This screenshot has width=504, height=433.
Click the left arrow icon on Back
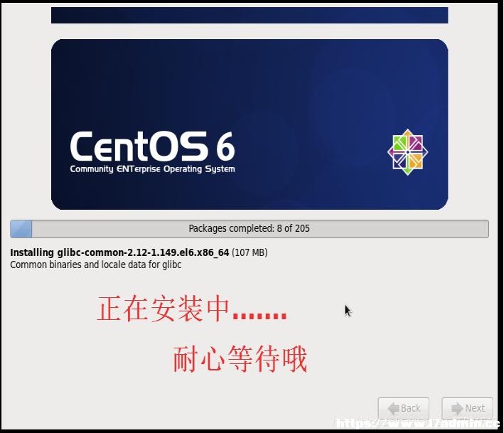pyautogui.click(x=393, y=409)
